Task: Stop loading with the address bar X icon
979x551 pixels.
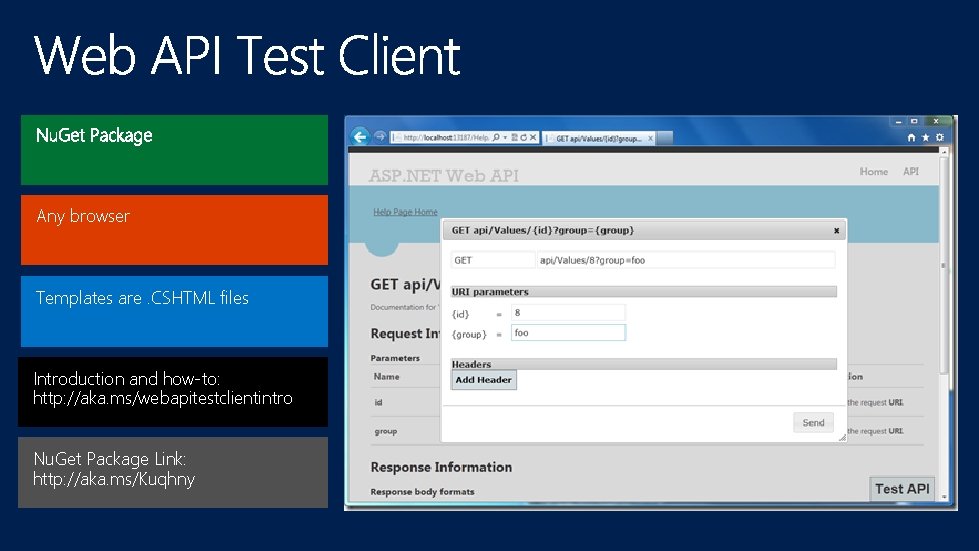Action: pyautogui.click(x=533, y=137)
